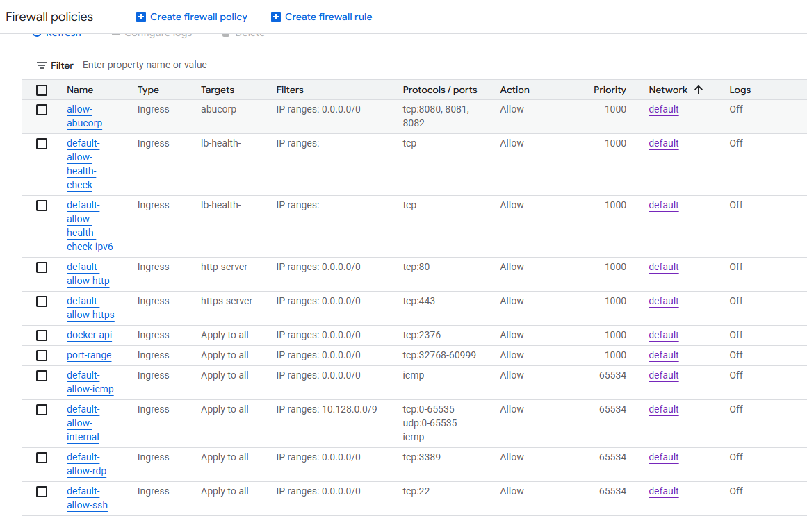The image size is (807, 532).
Task: Click the plus icon for Create firewall rule
Action: tap(276, 17)
